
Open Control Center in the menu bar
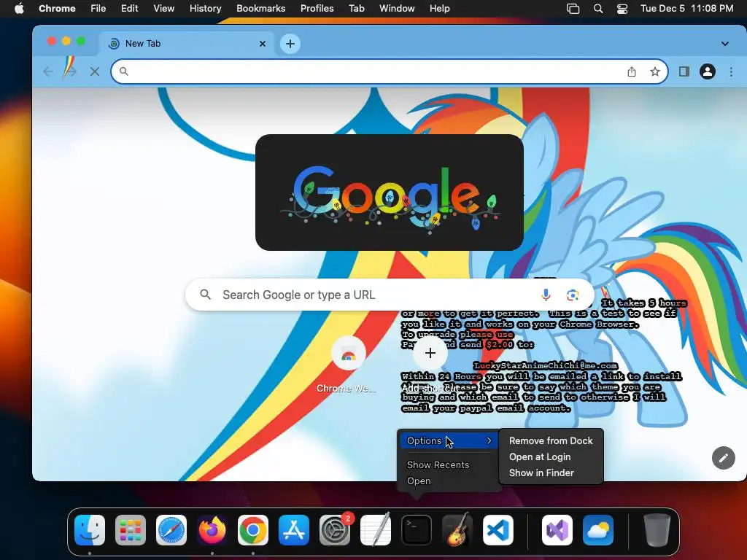click(622, 9)
